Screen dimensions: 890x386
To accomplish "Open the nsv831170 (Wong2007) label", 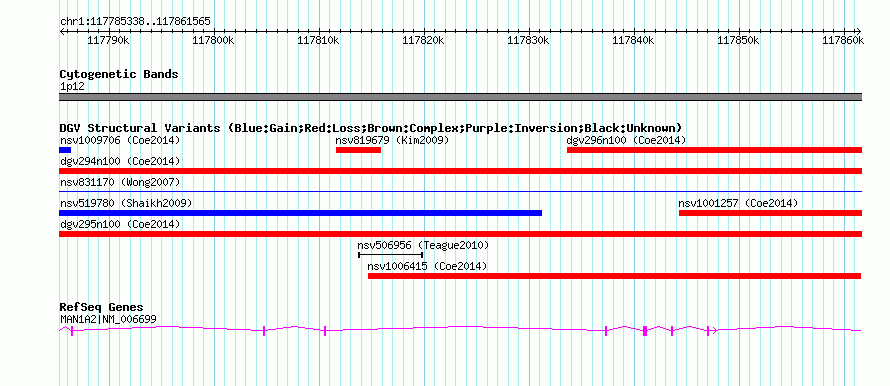I will point(120,182).
